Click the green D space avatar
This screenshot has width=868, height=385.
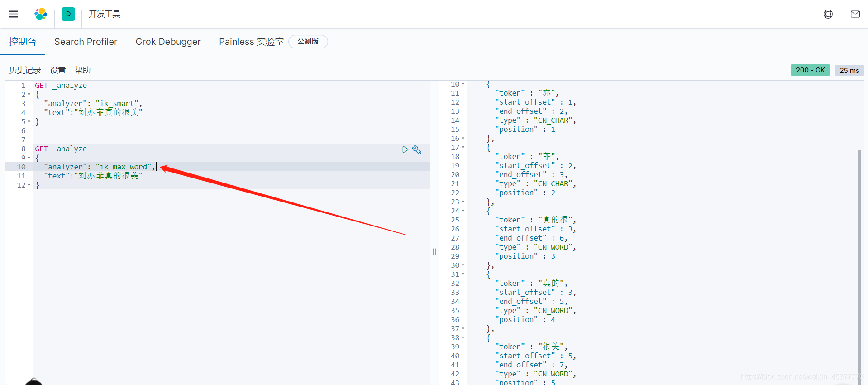pyautogui.click(x=68, y=14)
